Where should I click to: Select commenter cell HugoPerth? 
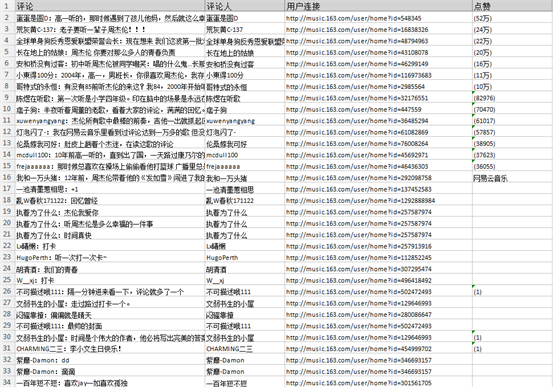(244, 258)
